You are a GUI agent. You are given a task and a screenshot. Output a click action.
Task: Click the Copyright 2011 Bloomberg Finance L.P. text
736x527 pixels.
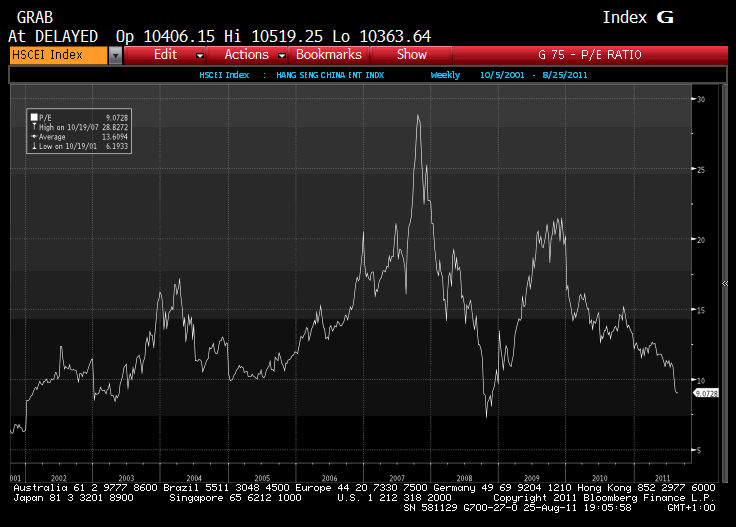[604, 498]
